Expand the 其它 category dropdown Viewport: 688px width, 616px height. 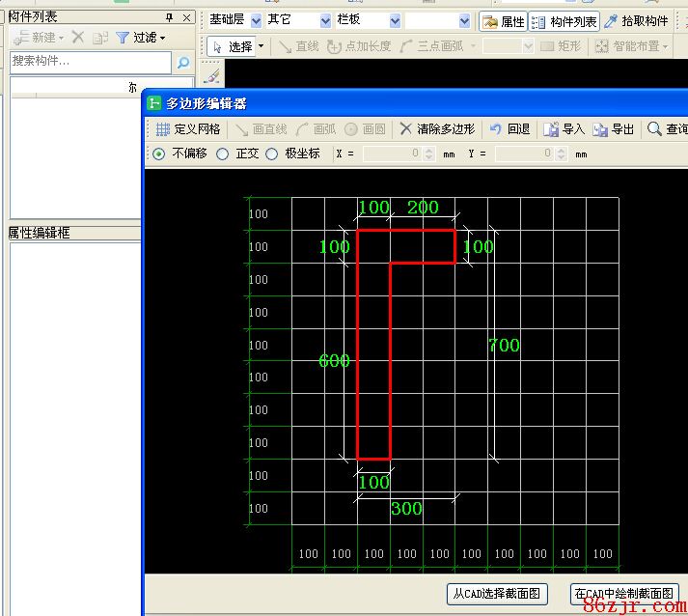coord(325,20)
